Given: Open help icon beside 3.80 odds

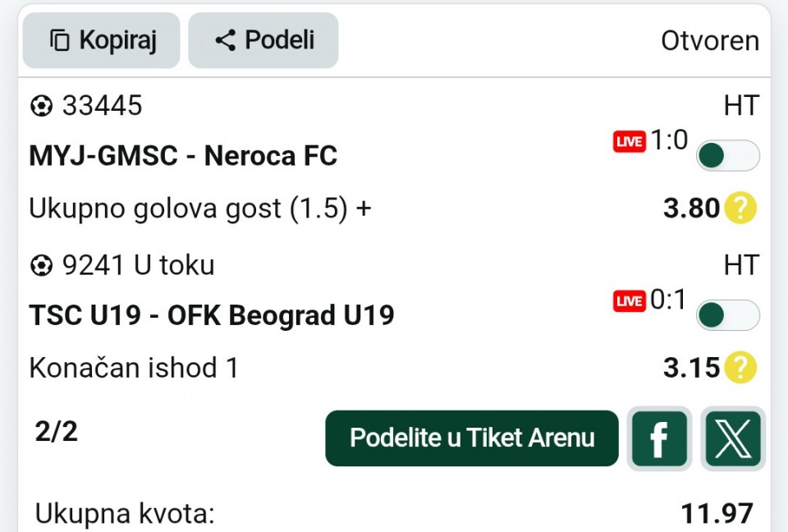Looking at the screenshot, I should pos(740,209).
